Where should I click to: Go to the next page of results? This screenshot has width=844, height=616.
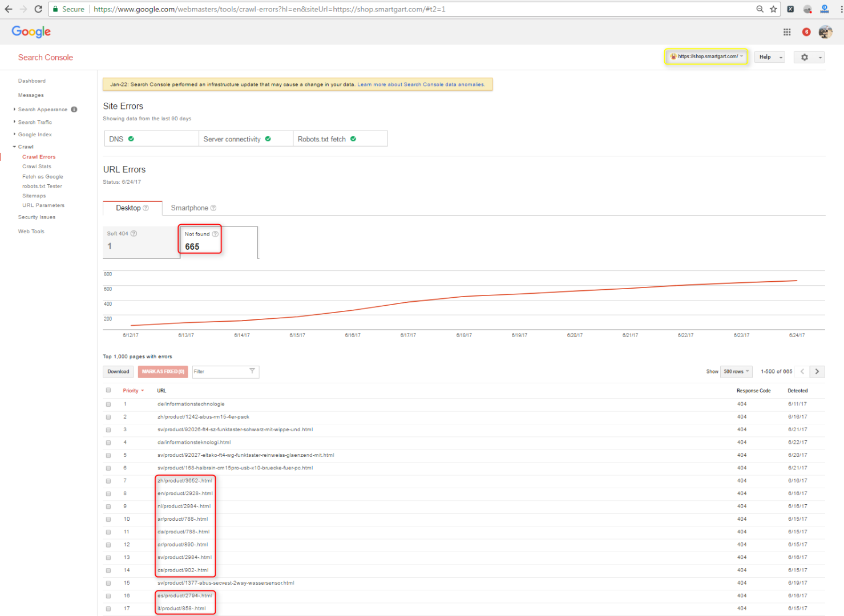point(817,371)
